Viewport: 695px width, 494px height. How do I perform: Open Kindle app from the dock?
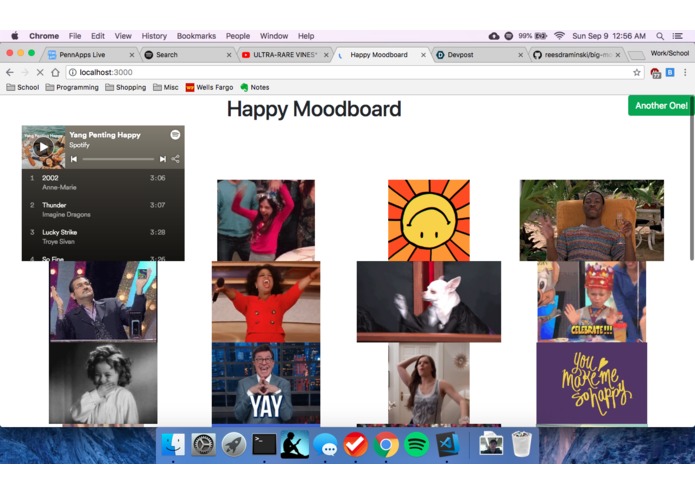point(294,444)
